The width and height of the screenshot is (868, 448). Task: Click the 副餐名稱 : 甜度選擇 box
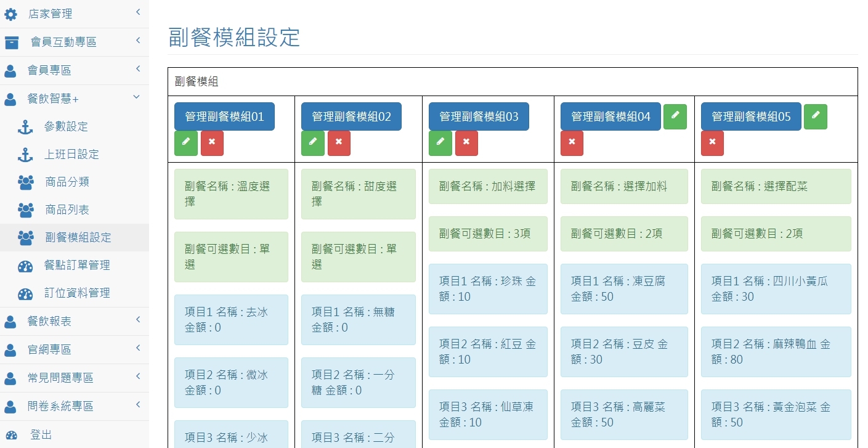(359, 194)
